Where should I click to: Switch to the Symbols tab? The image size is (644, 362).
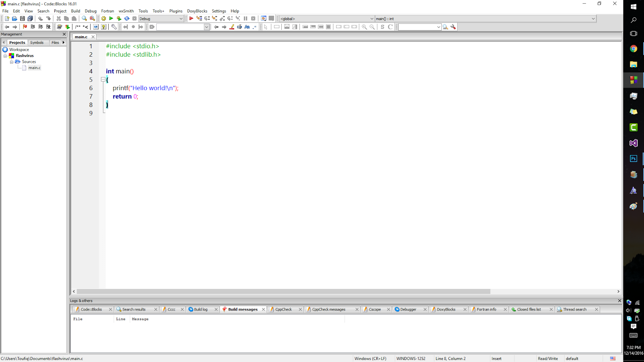click(37, 43)
